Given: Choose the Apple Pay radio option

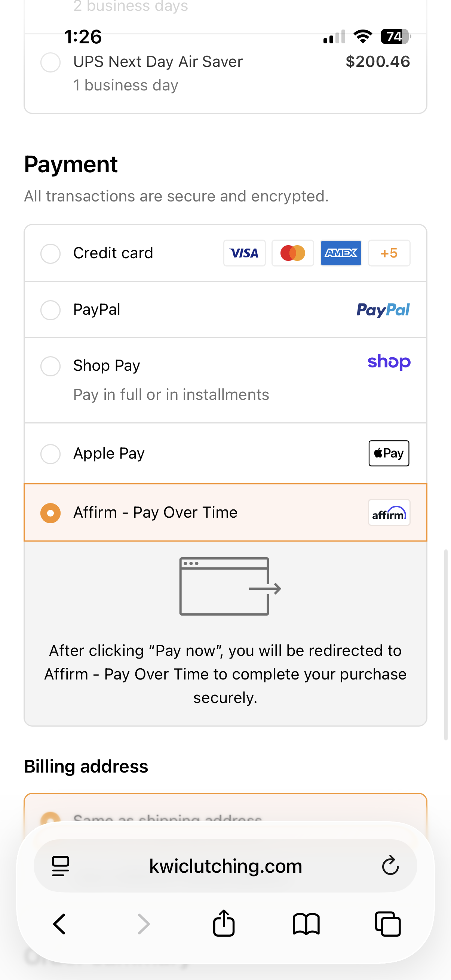Looking at the screenshot, I should [50, 453].
